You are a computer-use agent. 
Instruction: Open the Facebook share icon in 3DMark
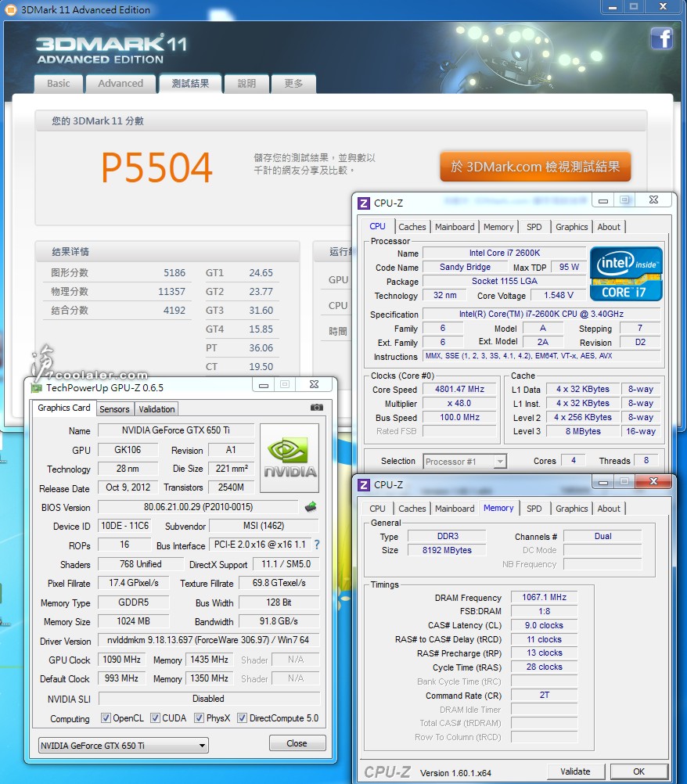tap(662, 38)
